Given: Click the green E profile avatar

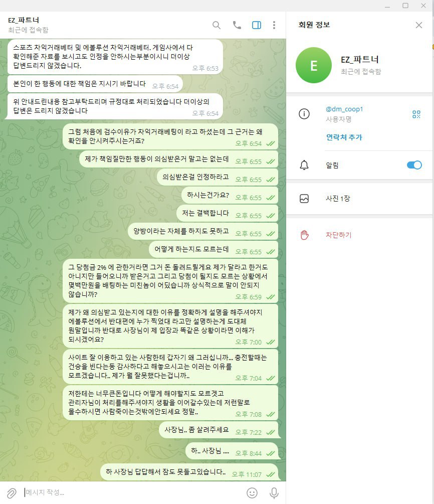Looking at the screenshot, I should [x=314, y=65].
